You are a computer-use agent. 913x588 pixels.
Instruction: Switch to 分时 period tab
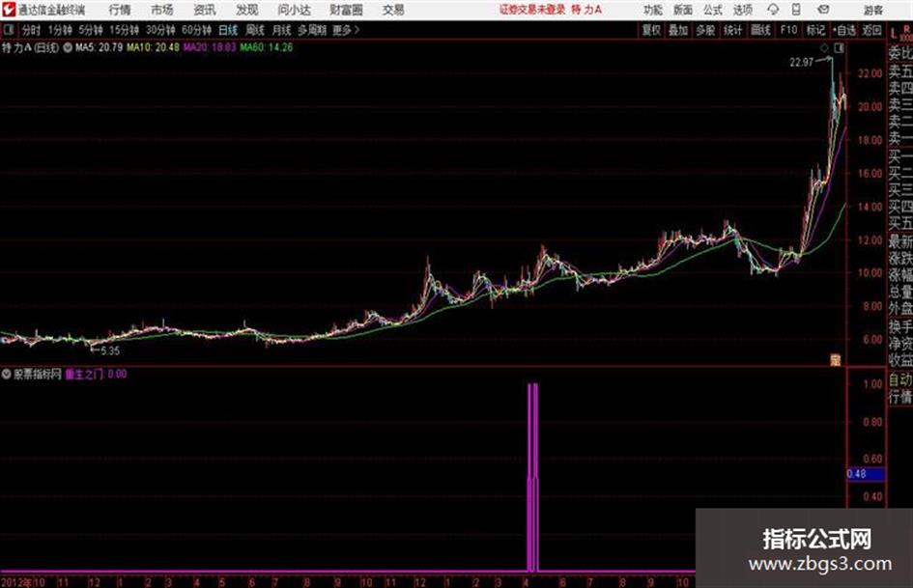pos(31,30)
